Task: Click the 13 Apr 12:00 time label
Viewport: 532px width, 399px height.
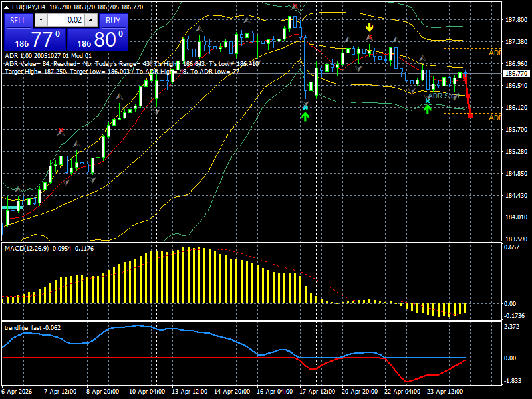Action: (x=190, y=392)
